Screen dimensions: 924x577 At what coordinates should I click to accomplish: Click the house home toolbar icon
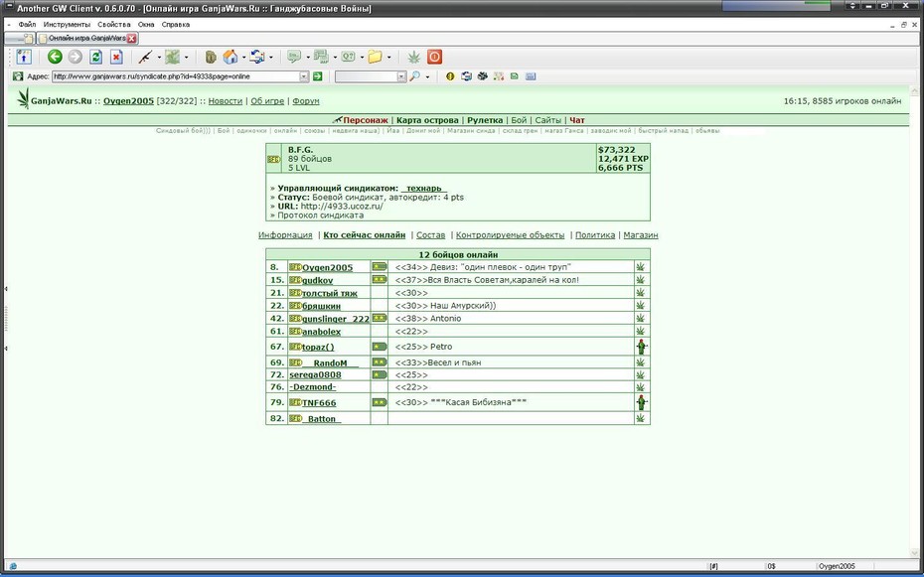point(230,58)
